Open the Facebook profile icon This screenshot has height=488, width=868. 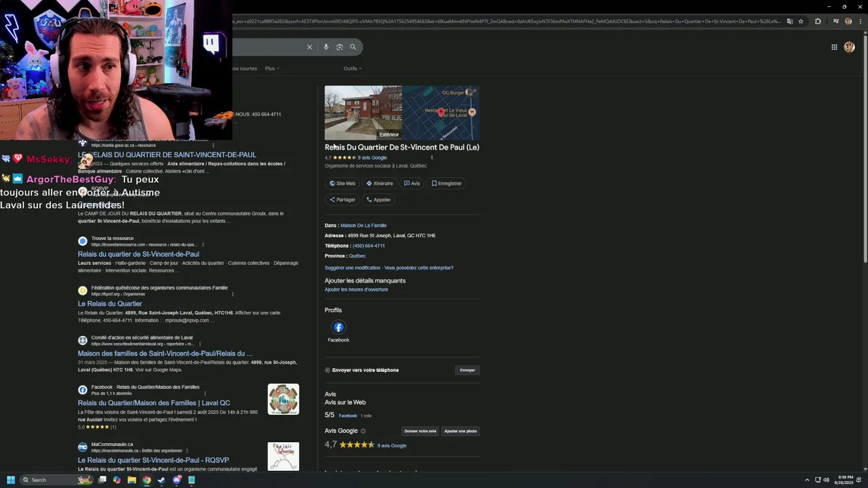(x=338, y=327)
